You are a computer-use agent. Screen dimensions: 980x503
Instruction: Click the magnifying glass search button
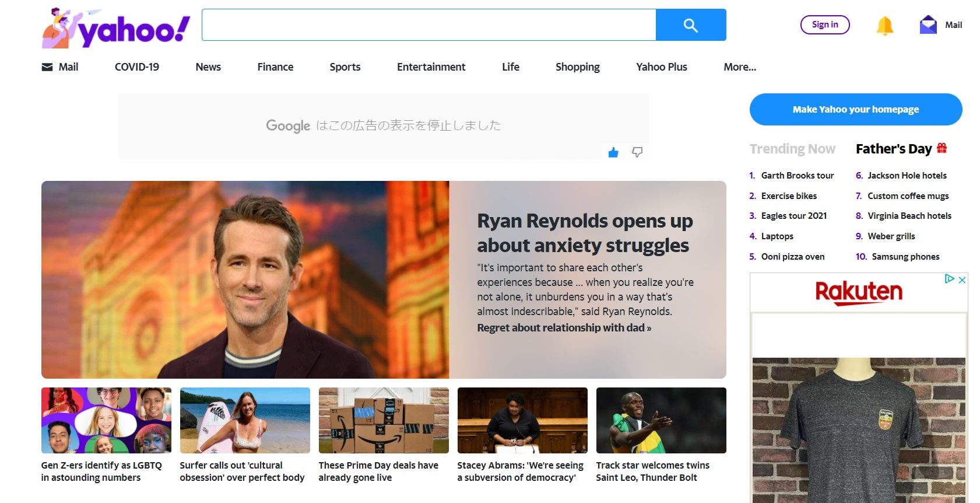(690, 25)
